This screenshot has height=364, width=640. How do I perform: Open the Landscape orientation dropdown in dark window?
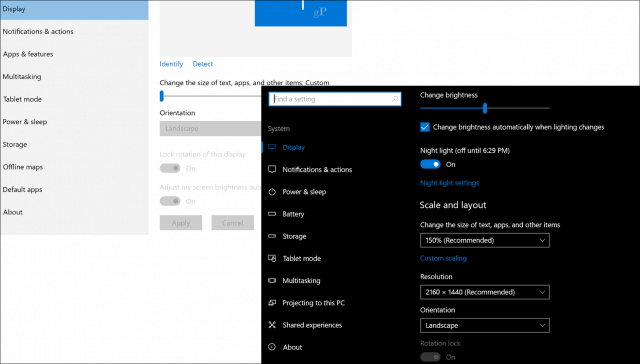(x=485, y=326)
